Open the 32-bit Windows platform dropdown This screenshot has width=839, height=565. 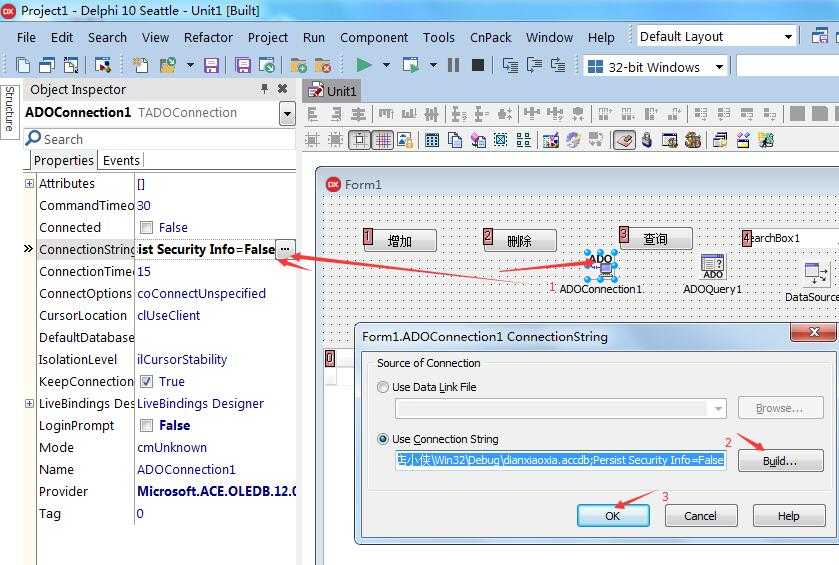tap(719, 67)
